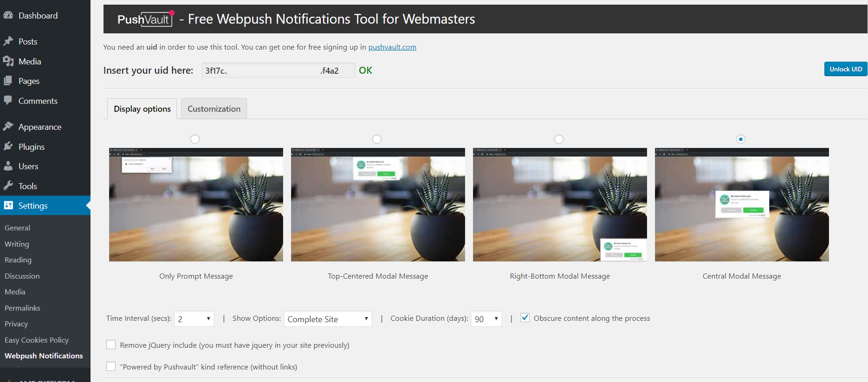This screenshot has width=868, height=382.
Task: Open the Time Interval seconds dropdown
Action: [194, 319]
